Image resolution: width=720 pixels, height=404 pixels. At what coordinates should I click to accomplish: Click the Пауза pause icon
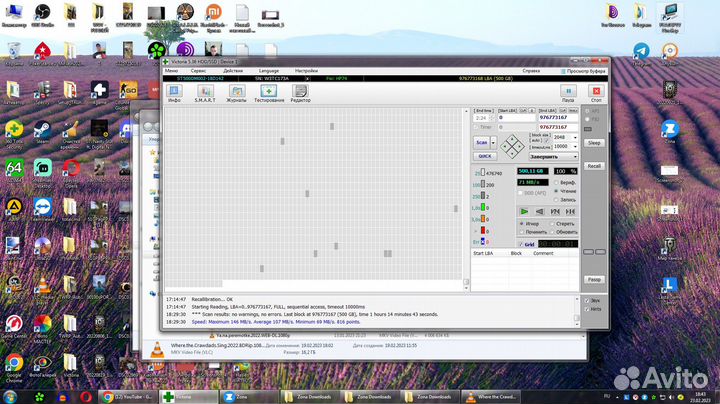tap(568, 92)
